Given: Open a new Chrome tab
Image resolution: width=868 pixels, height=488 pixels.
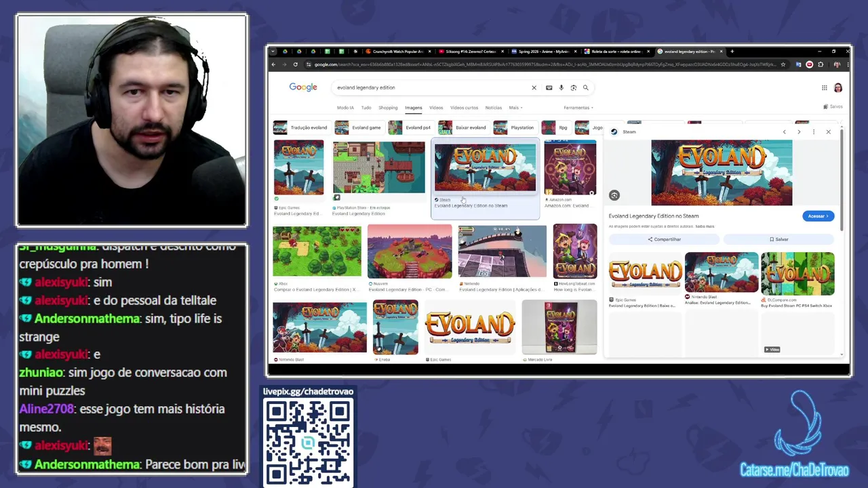Looking at the screenshot, I should point(732,52).
